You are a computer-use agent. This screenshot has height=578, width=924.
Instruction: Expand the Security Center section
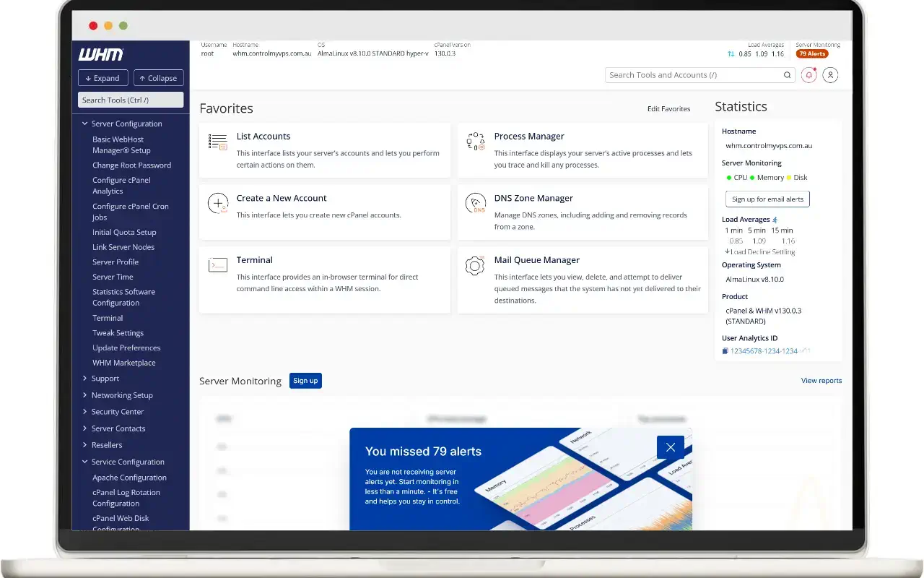pos(84,412)
